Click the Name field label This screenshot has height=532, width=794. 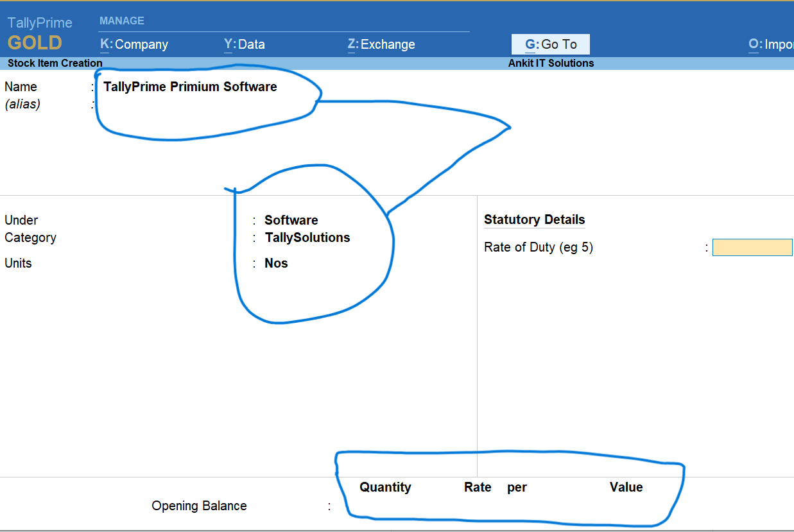coord(21,87)
